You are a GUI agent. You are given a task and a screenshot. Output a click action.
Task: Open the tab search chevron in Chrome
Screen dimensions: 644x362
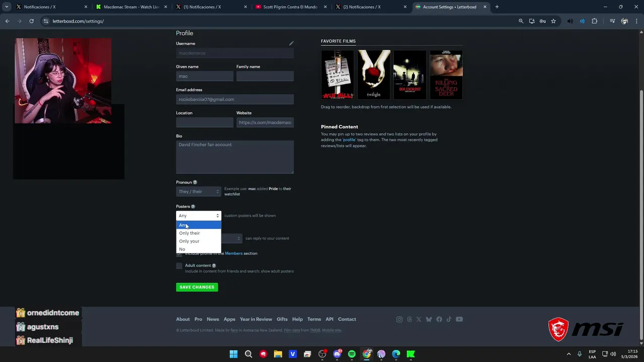[x=7, y=7]
